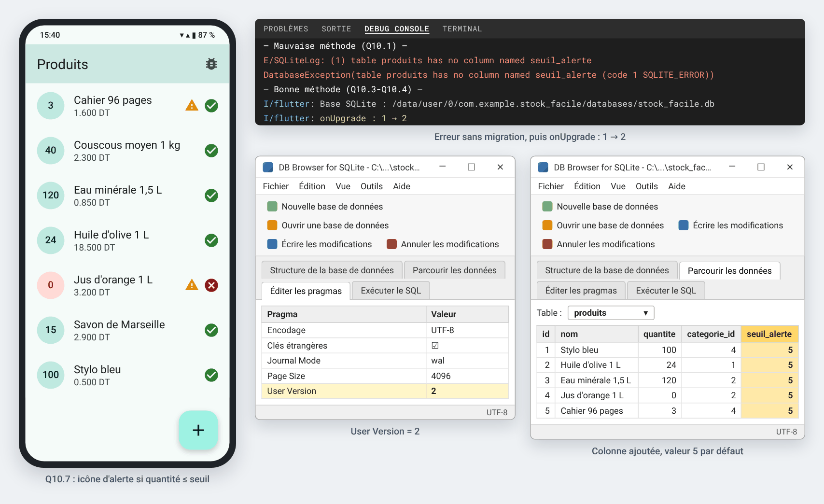
Task: Tap the green check on Couscous moyen 1 kg
Action: [x=211, y=151]
